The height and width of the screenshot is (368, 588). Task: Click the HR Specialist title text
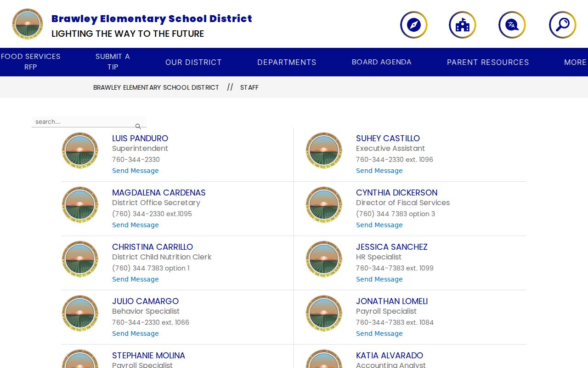click(x=379, y=257)
